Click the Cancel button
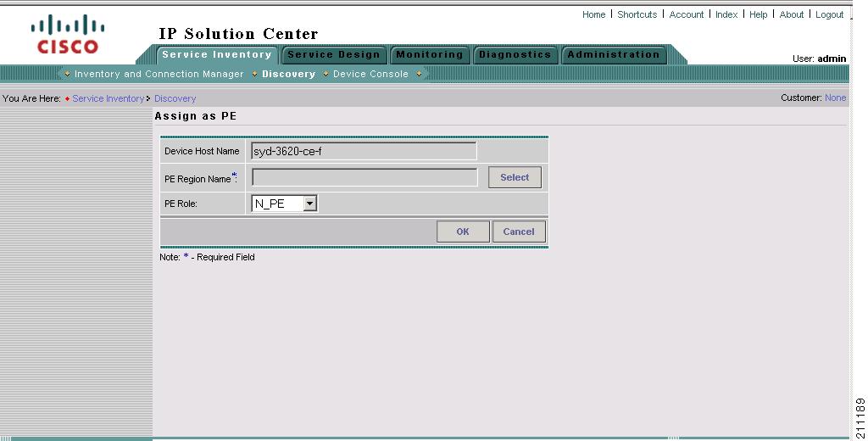This screenshot has width=868, height=441. tap(519, 232)
